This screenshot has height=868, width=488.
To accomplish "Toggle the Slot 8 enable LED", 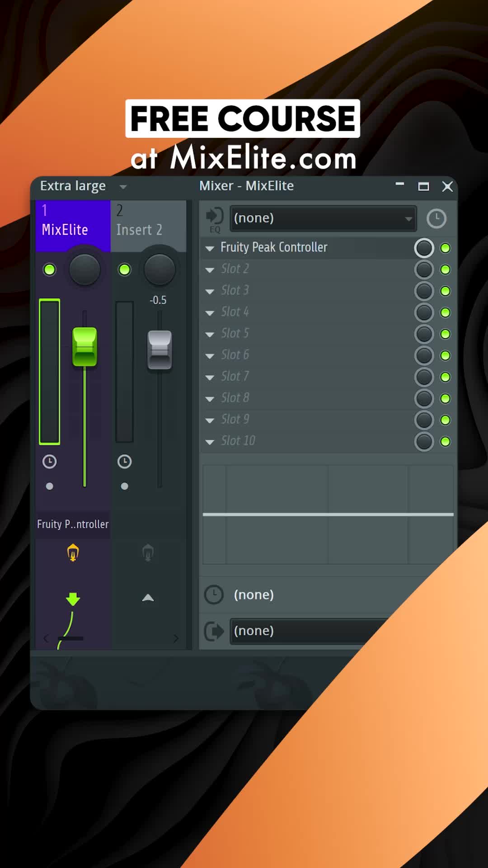I will coord(445,398).
